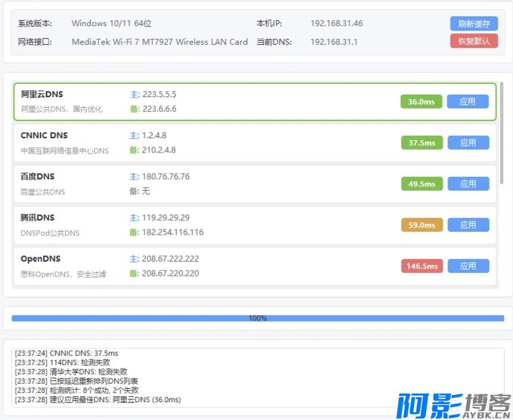Image resolution: width=513 pixels, height=420 pixels.
Task: Apply OpenDNS settings
Action: 468,266
